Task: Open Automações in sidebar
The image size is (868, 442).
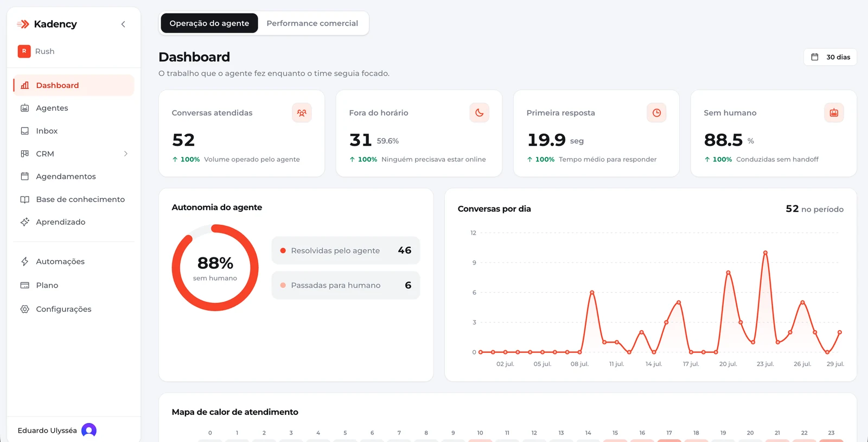Action: click(74, 261)
